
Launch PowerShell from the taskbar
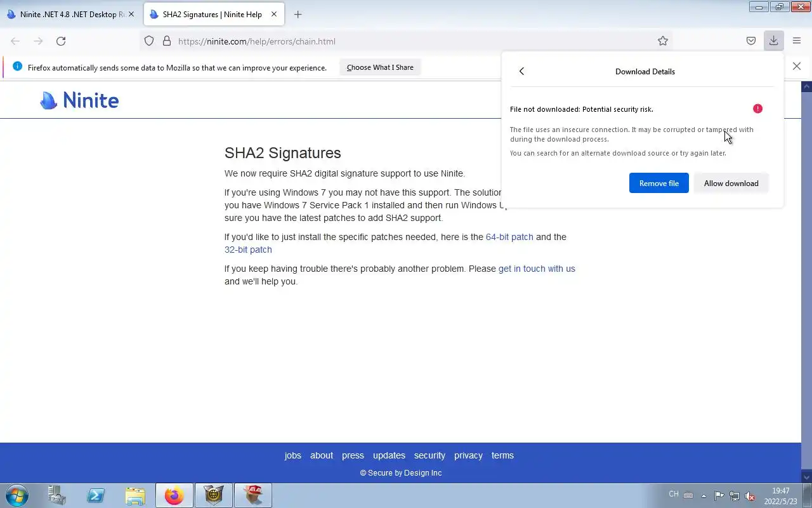point(96,495)
